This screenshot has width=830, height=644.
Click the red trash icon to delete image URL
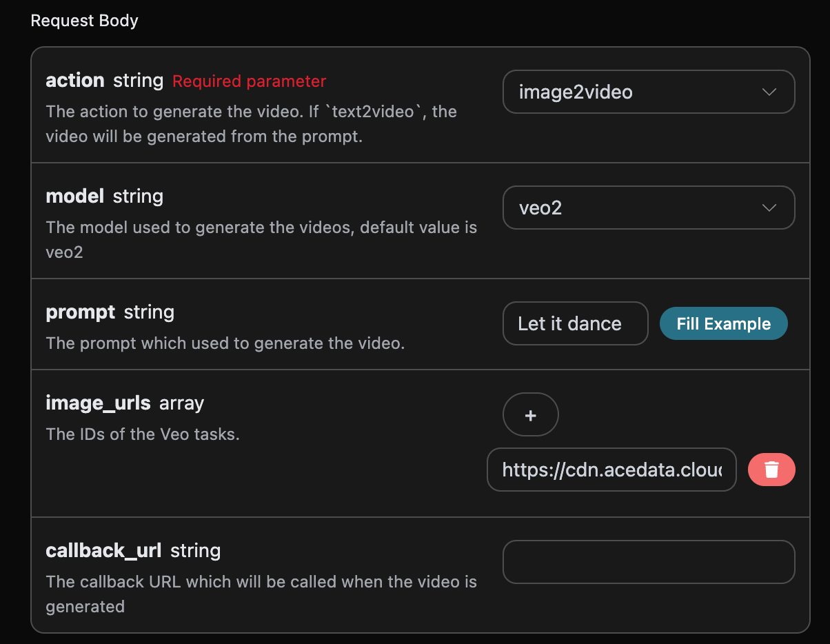pos(771,470)
